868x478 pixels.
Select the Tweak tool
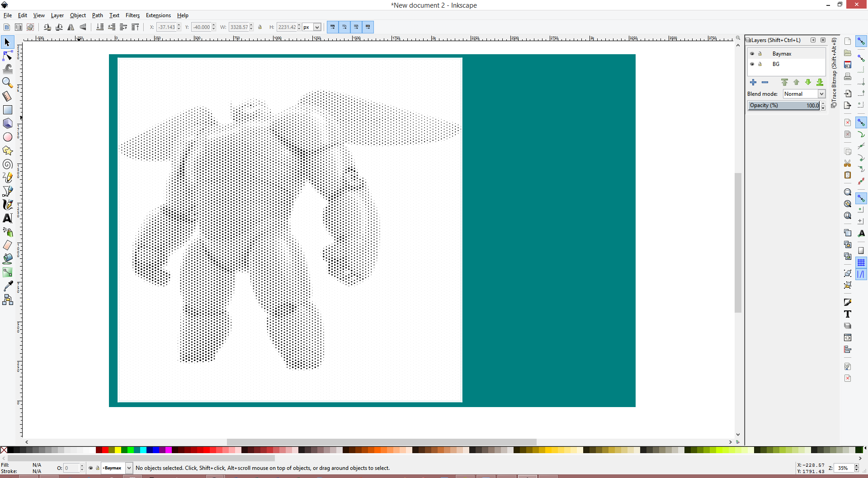click(7, 69)
